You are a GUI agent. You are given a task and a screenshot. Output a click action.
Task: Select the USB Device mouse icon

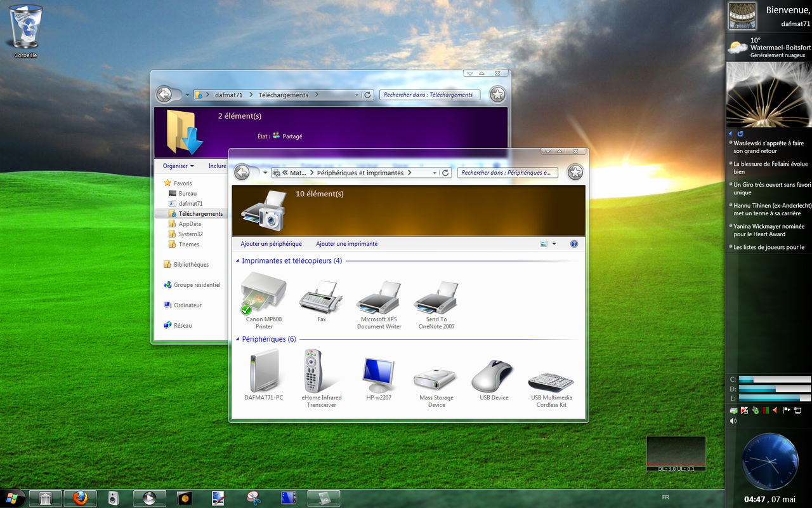[x=494, y=379]
